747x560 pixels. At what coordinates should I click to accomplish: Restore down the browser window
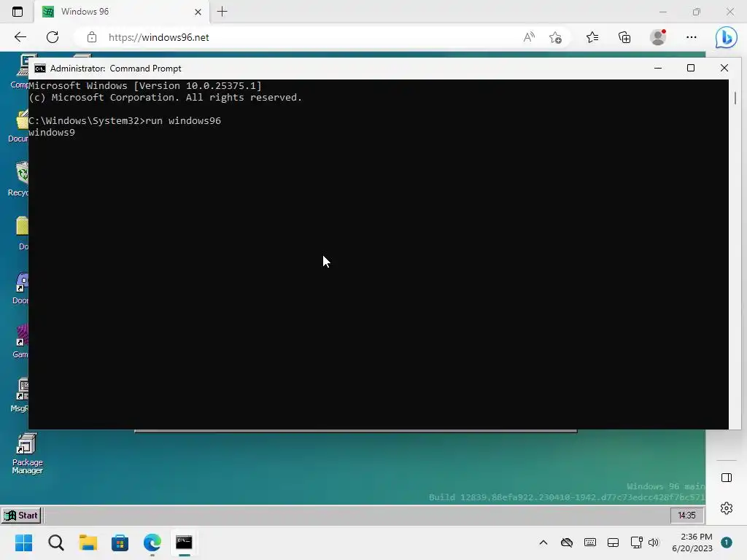tap(697, 12)
